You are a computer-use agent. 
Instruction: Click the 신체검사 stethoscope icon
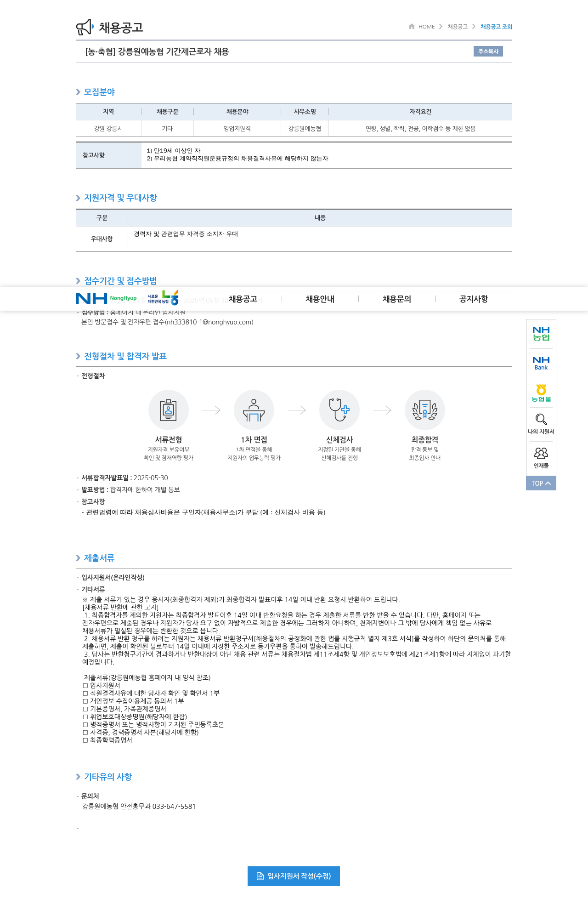[x=339, y=410]
